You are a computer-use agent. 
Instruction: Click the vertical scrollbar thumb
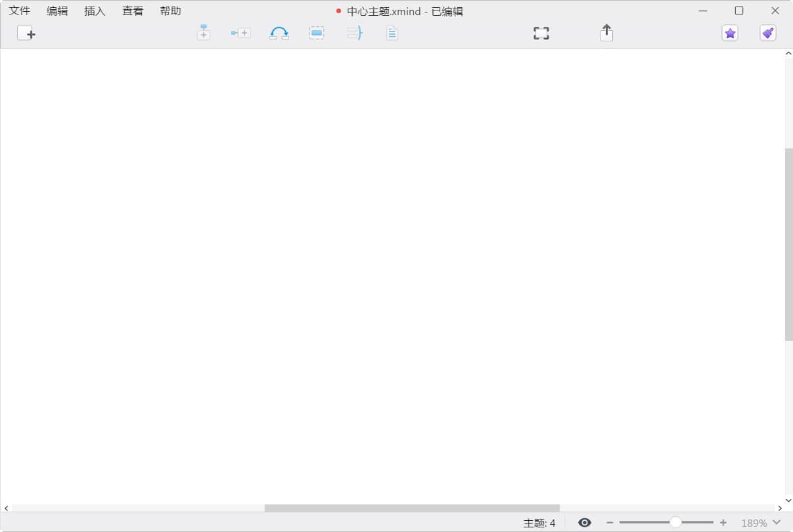(788, 244)
